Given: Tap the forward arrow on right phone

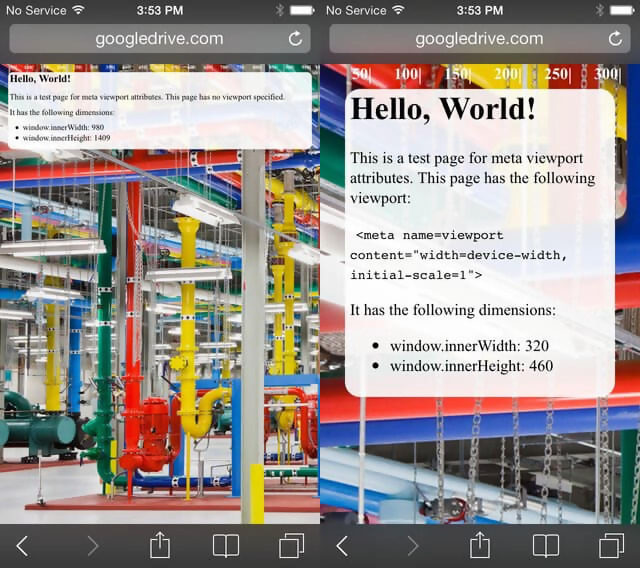Looking at the screenshot, I should click(413, 546).
